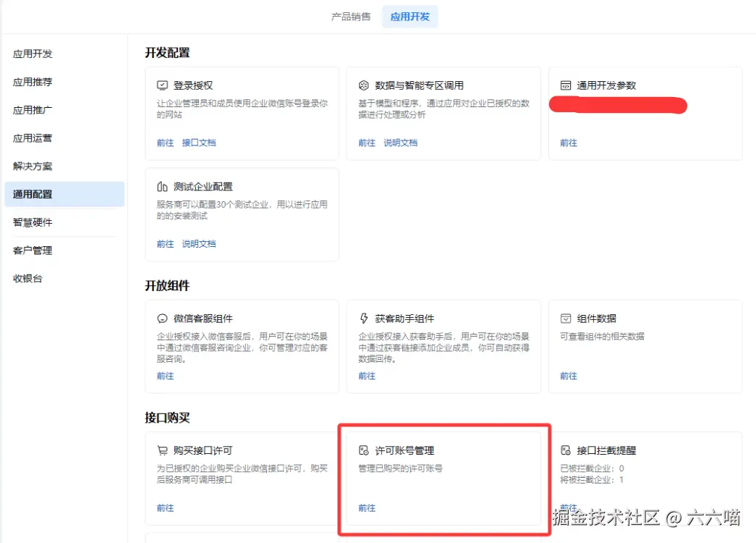Open 应用推广 in the sidebar
The width and height of the screenshot is (756, 543).
pos(33,110)
